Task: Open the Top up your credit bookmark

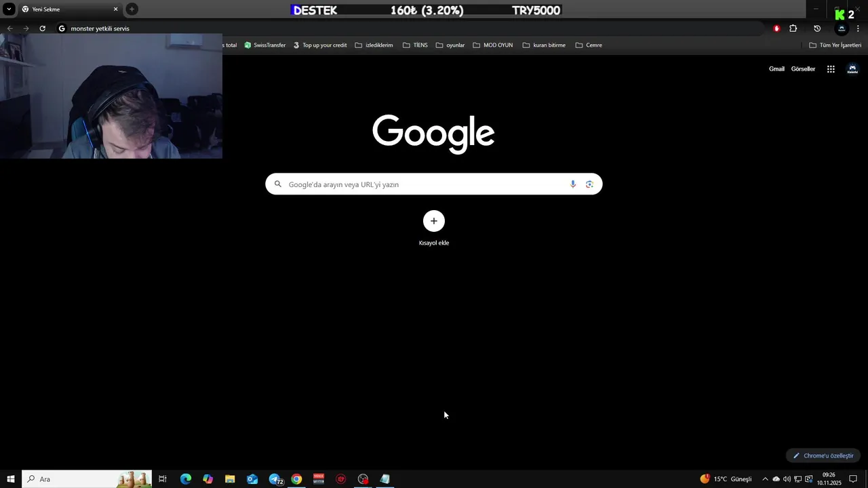Action: (x=320, y=45)
